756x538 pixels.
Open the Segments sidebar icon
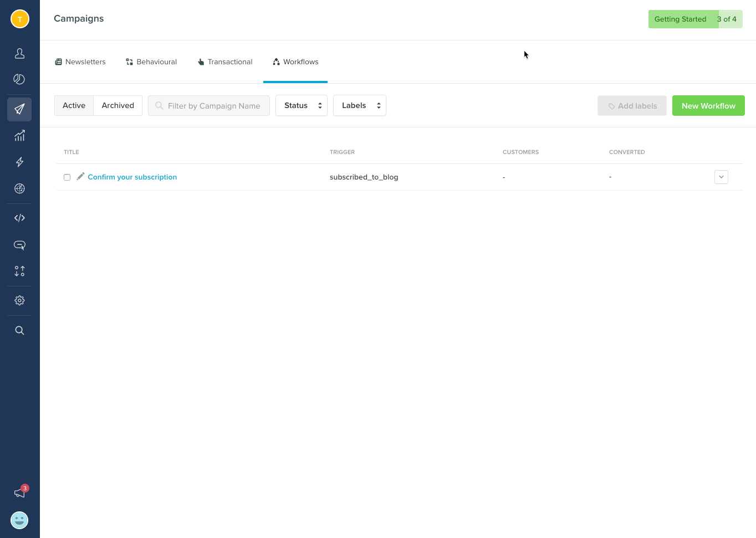tap(19, 79)
